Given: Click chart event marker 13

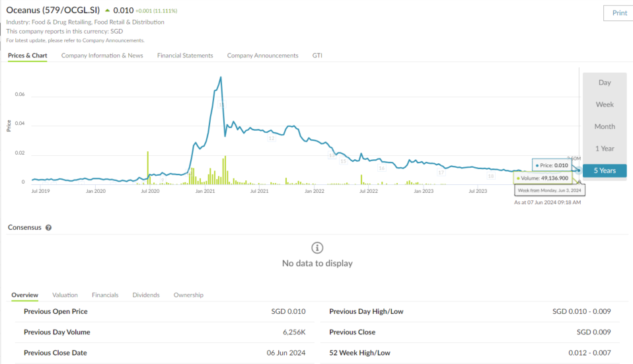Looking at the screenshot, I should (x=332, y=155).
